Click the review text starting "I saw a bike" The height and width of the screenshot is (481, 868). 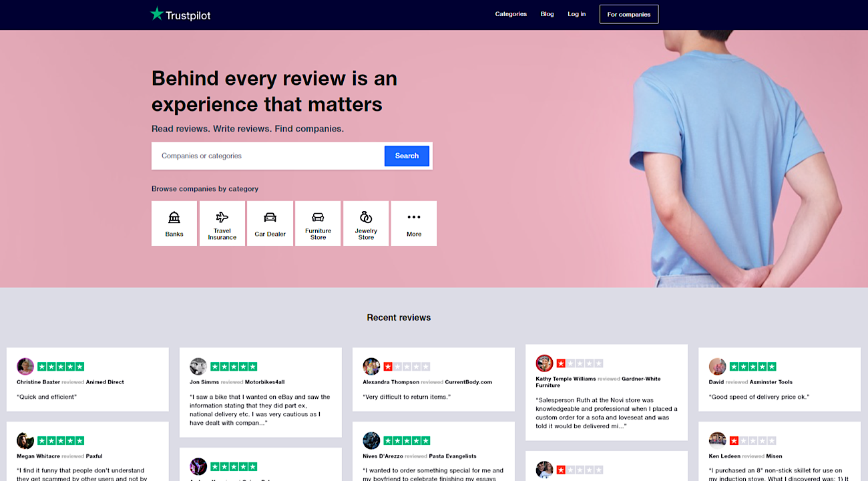click(260, 410)
